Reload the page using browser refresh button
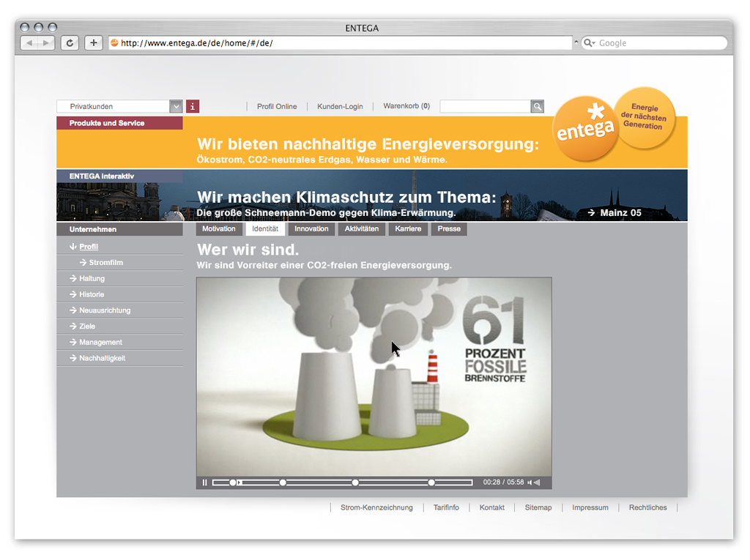750x560 pixels. tap(70, 43)
